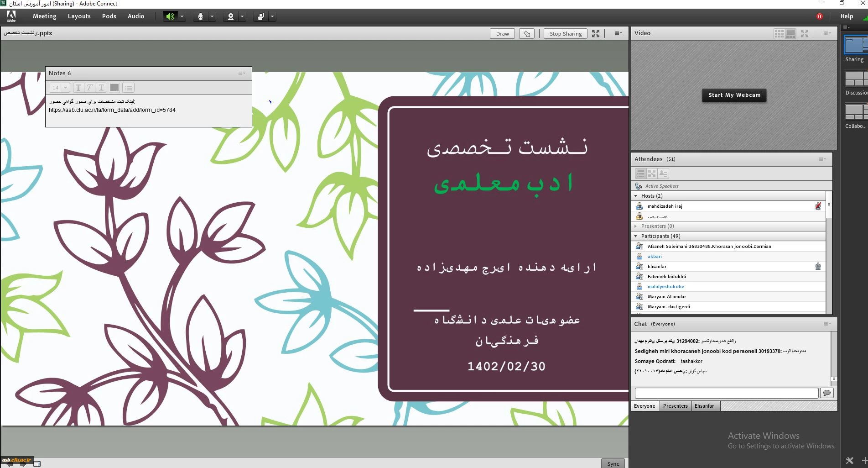
Task: Click the chat message input field
Action: [726, 393]
